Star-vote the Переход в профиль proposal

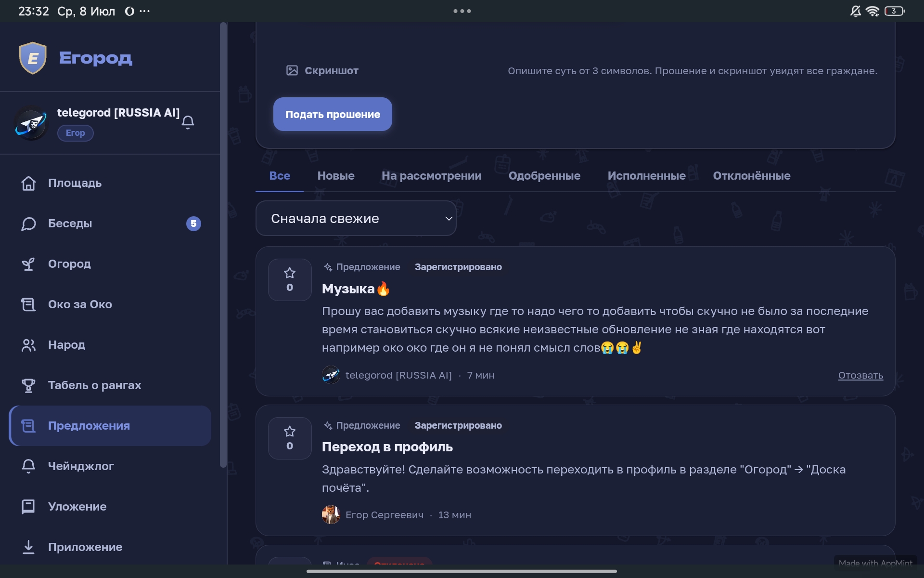290,438
